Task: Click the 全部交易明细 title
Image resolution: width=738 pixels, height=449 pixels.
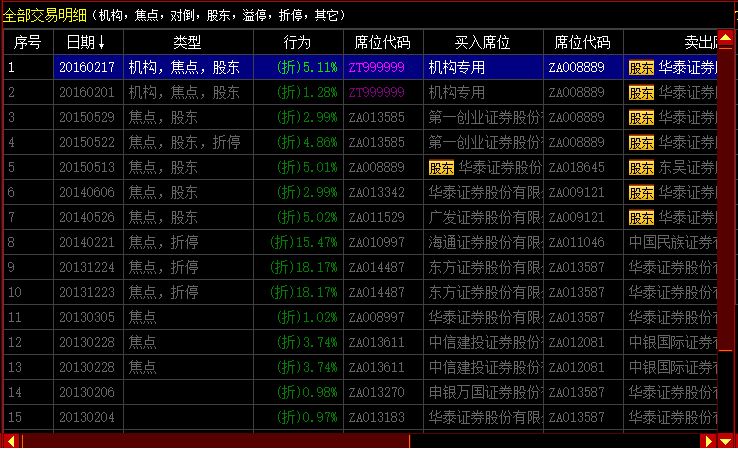Action: coord(45,16)
